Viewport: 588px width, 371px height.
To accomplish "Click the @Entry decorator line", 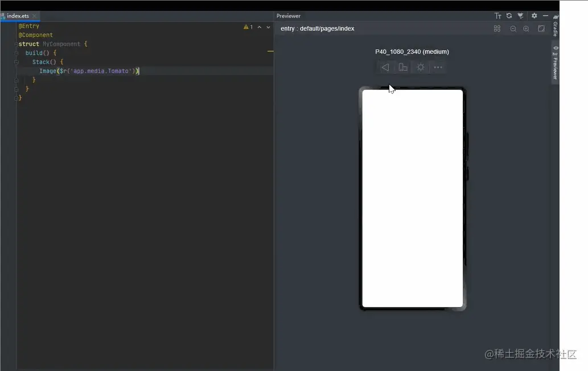I will coord(29,26).
